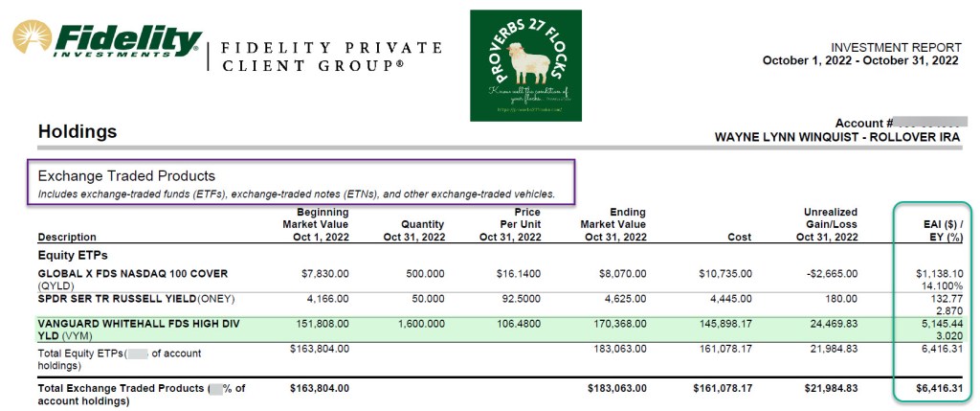Image resolution: width=980 pixels, height=411 pixels.
Task: Click the VYM ending value 170,368.00
Action: [x=617, y=324]
